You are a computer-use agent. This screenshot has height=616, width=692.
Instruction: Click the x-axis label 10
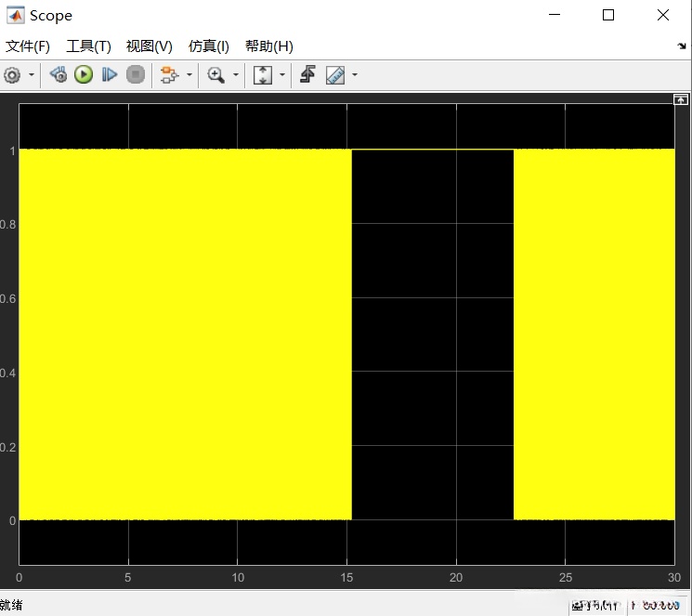(238, 578)
